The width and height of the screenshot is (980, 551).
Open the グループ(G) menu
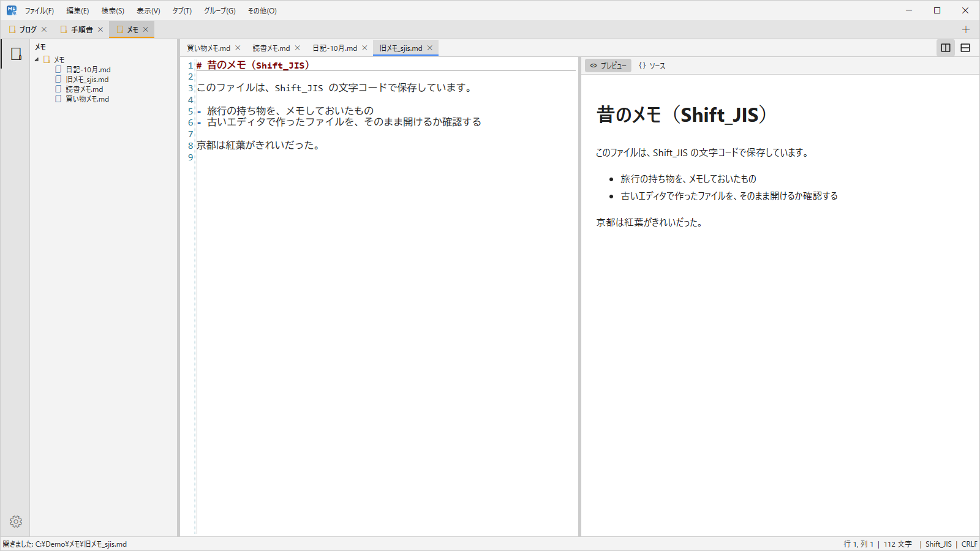coord(220,11)
